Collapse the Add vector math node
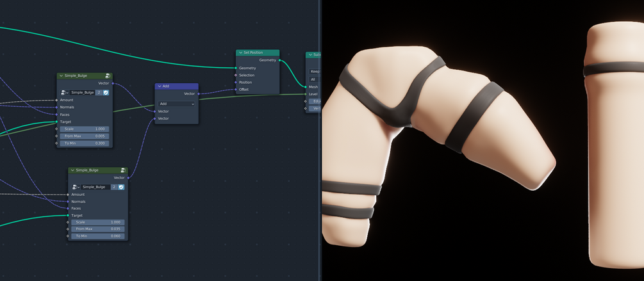The image size is (644, 281). [x=160, y=86]
